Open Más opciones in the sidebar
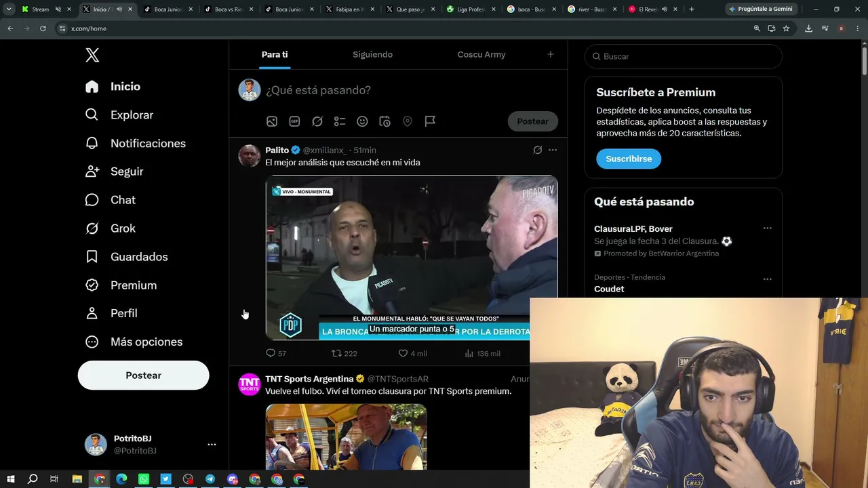The image size is (868, 488). pos(134,342)
